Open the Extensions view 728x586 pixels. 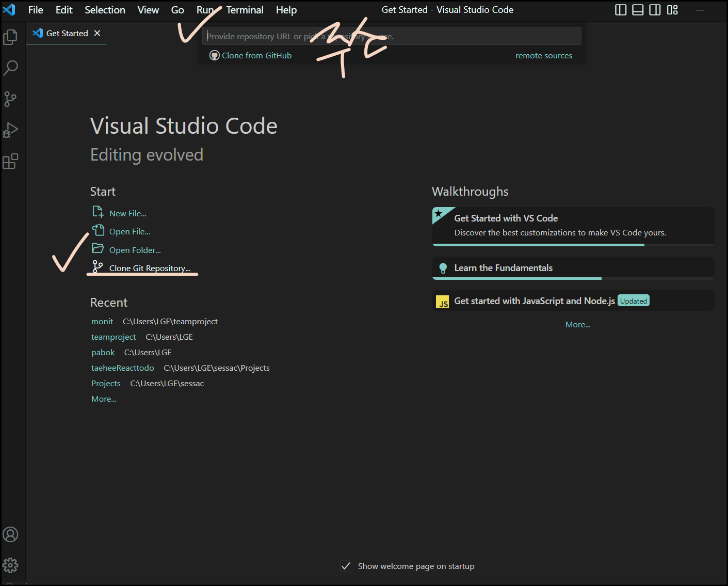pyautogui.click(x=10, y=162)
